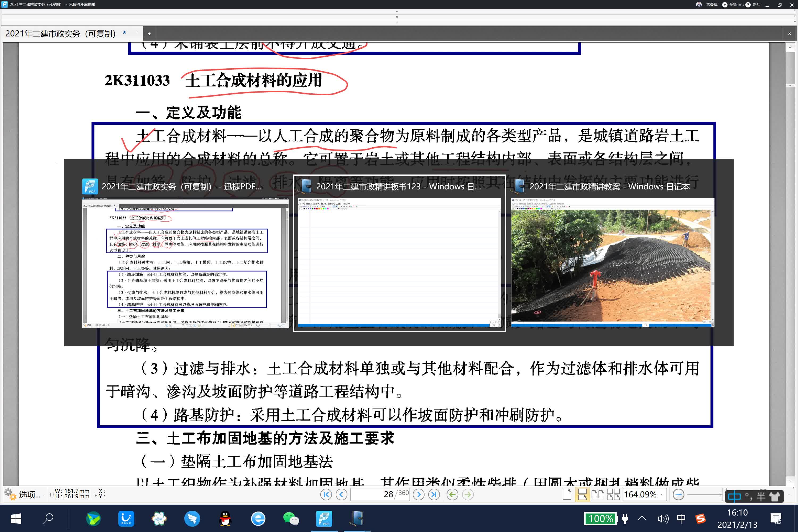Image resolution: width=798 pixels, height=532 pixels.
Task: Expand third collapsed toolbar row arrow
Action: [x=397, y=23]
